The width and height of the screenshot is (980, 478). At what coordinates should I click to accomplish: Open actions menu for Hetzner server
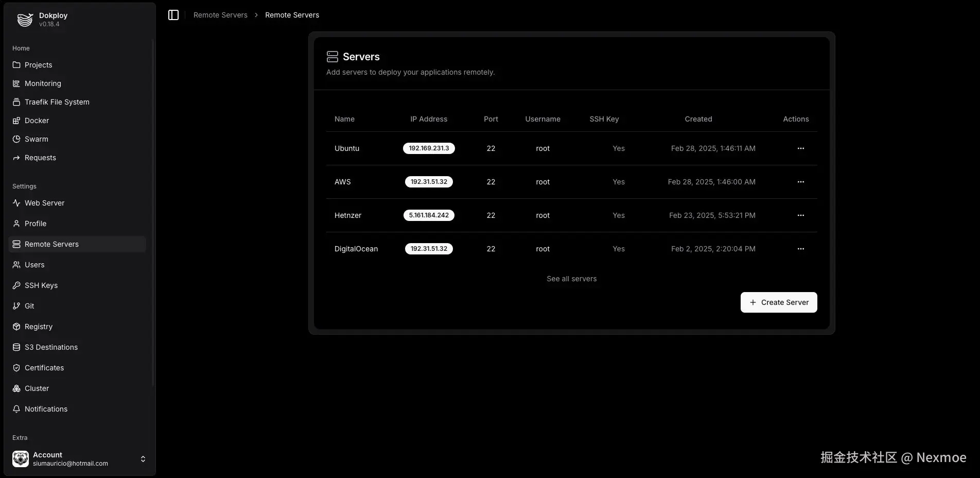click(801, 215)
